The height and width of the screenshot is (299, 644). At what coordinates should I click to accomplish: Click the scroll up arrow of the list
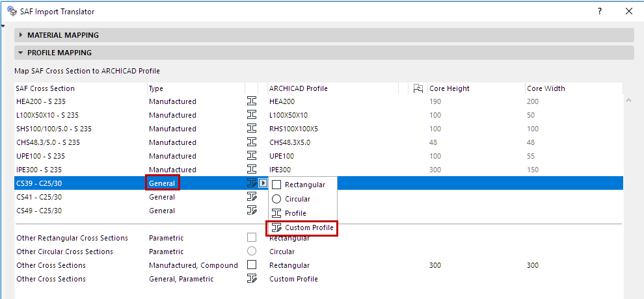628,101
